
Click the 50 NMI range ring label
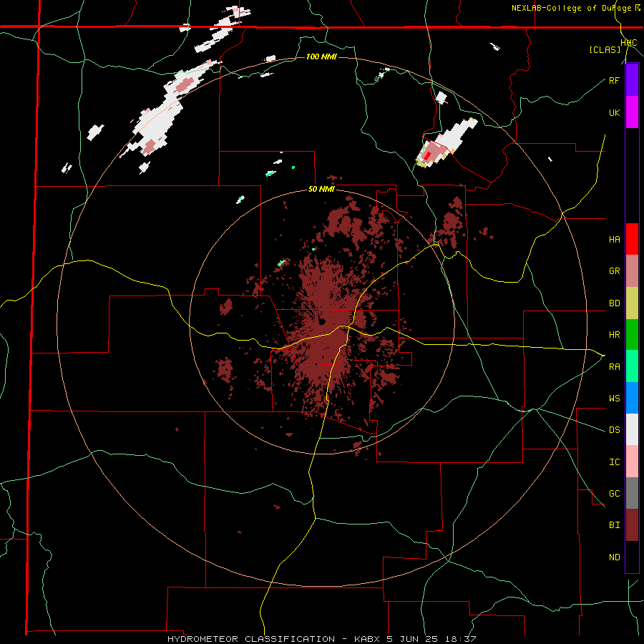tap(321, 190)
